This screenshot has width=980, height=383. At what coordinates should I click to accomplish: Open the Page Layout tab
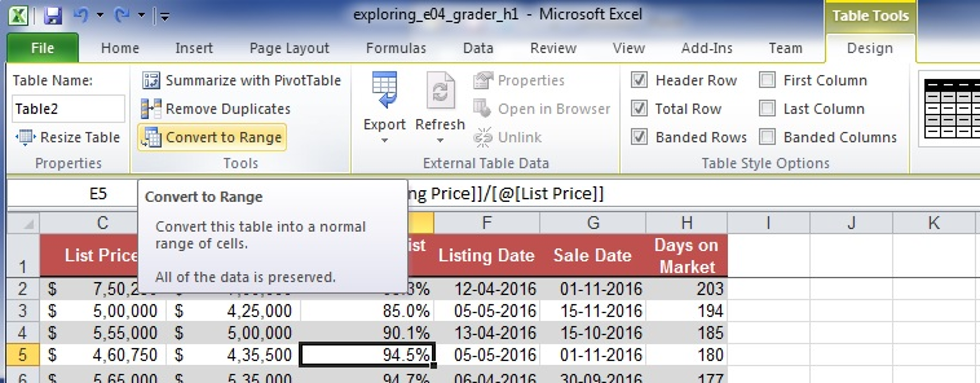289,48
